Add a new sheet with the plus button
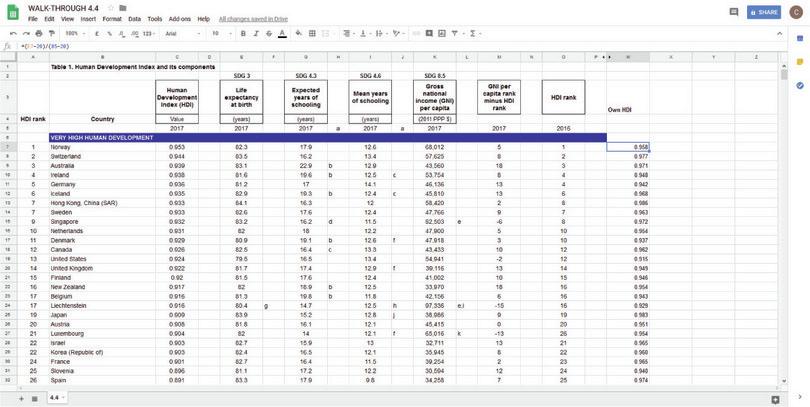Screen dimensions: 810x407 click(21, 399)
